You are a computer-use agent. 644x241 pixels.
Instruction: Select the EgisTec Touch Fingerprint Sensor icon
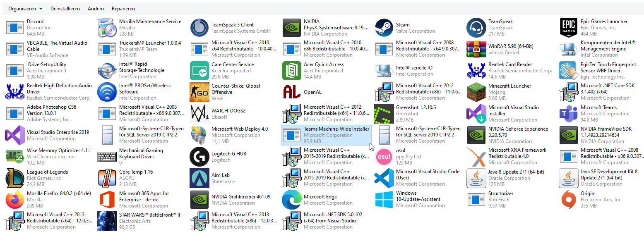tap(569, 71)
